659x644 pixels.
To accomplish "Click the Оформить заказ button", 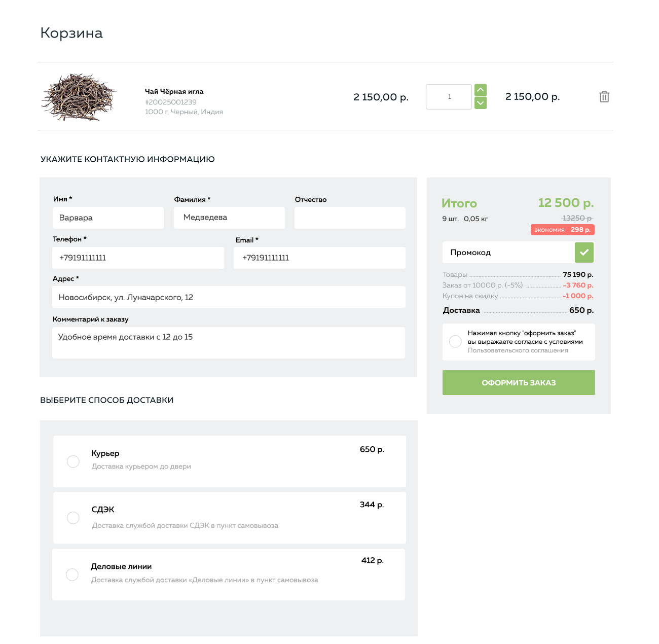I will (x=519, y=382).
